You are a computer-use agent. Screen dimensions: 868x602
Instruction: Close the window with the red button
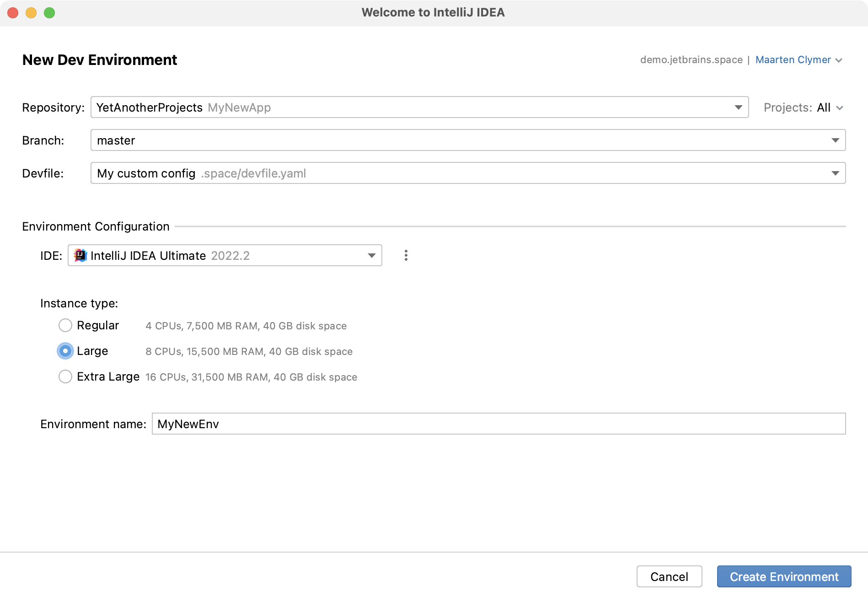(x=13, y=13)
